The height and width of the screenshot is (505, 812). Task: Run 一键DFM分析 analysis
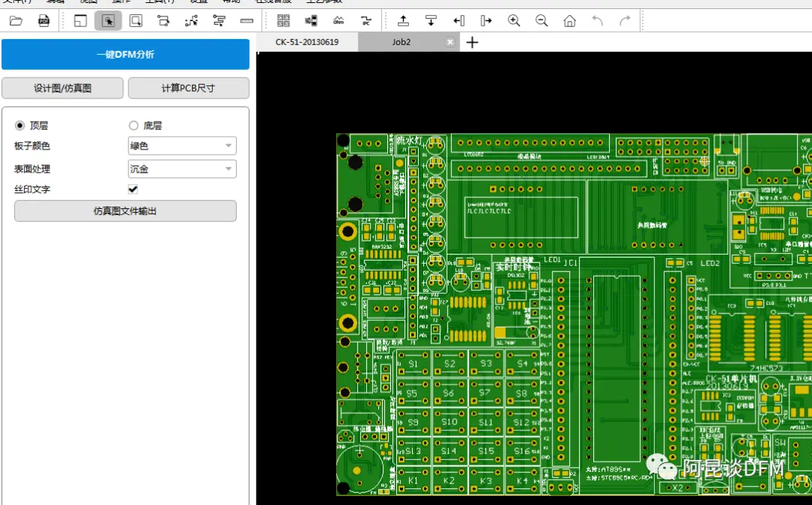(x=126, y=54)
